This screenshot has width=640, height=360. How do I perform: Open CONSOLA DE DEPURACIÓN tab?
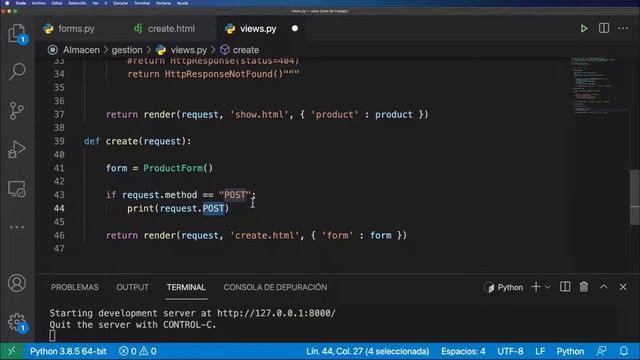(275, 287)
